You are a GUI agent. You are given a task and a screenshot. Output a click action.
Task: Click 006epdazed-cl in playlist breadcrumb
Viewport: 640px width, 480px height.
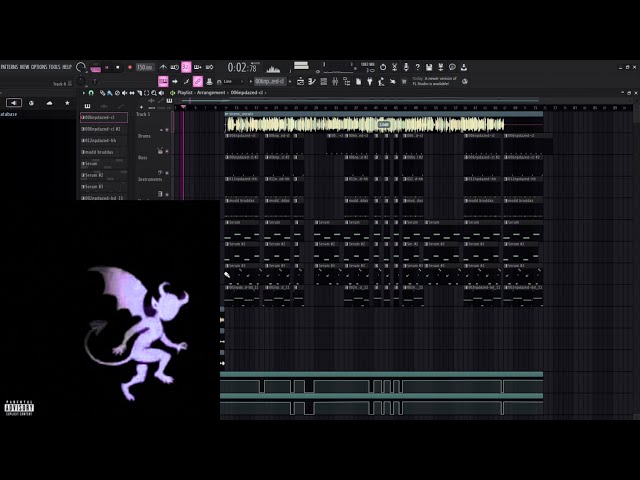[247, 93]
